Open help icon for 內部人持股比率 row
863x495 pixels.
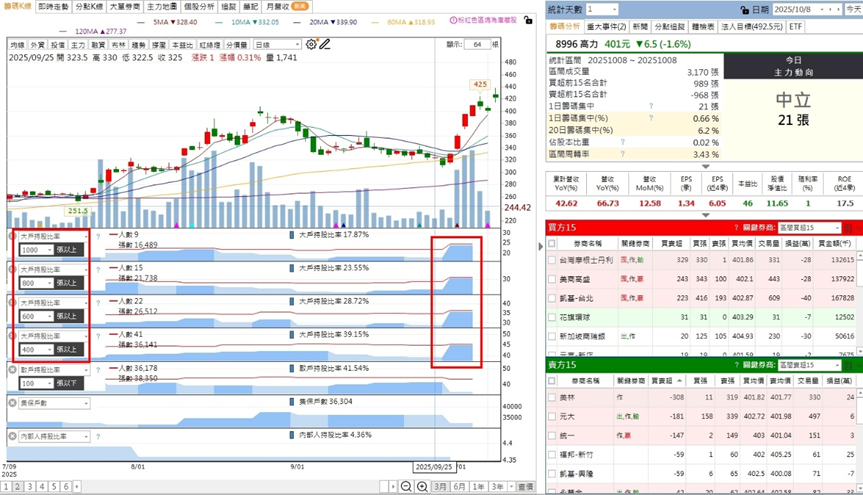[x=98, y=436]
